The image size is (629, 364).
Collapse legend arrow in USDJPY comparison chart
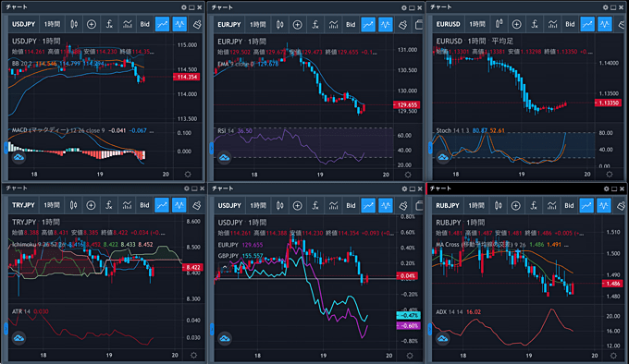225,267
